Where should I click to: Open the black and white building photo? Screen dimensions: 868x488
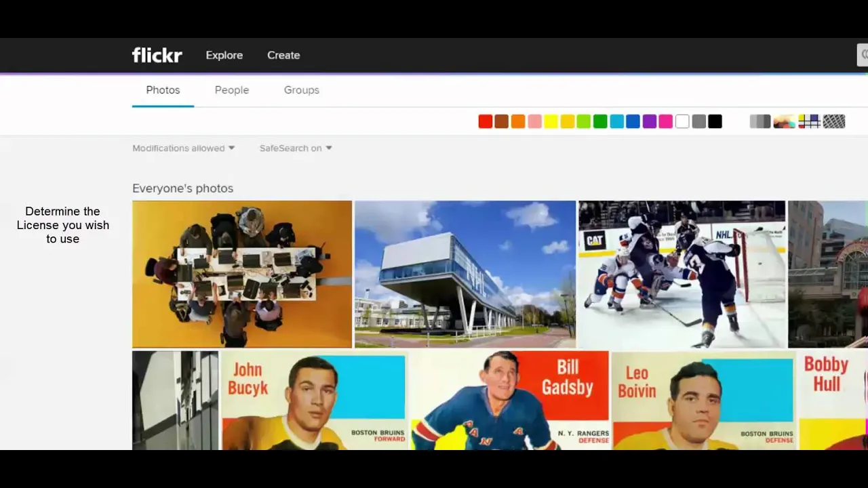click(175, 400)
